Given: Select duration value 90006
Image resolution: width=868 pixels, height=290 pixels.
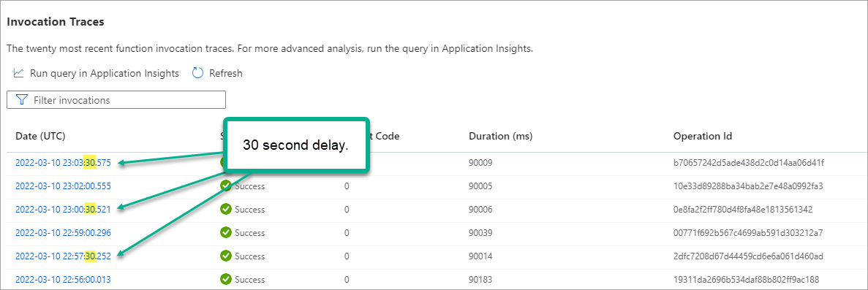Looking at the screenshot, I should [x=480, y=209].
